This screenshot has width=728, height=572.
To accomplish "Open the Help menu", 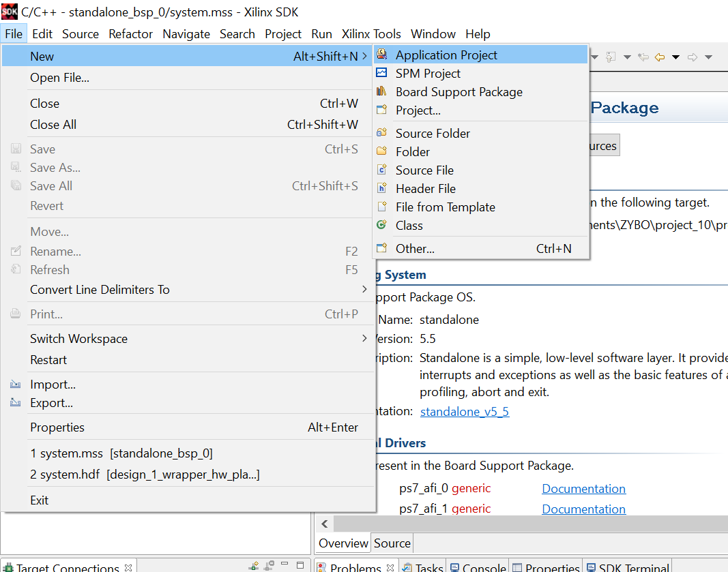I will [x=478, y=34].
